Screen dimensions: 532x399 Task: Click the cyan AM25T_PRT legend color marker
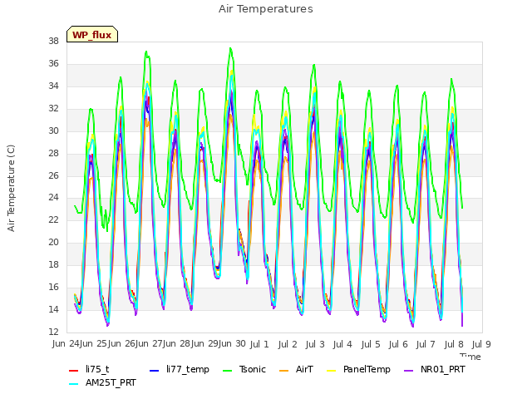74,384
